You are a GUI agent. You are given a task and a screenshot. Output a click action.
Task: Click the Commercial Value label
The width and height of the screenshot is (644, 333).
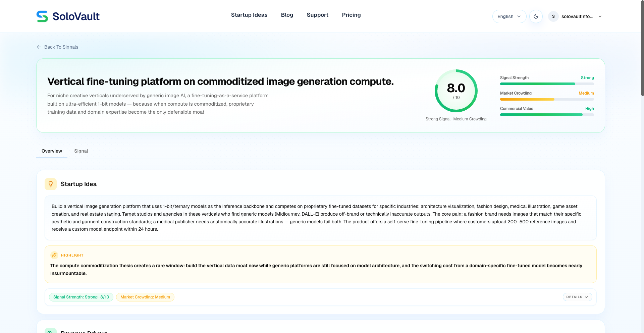coord(517,109)
